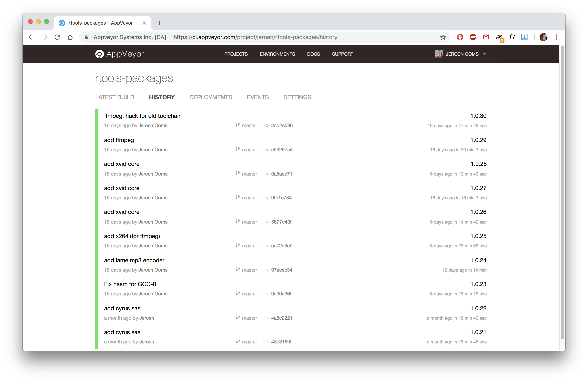Click the page vertical scrollbar
The height and width of the screenshot is (383, 588).
[562, 193]
